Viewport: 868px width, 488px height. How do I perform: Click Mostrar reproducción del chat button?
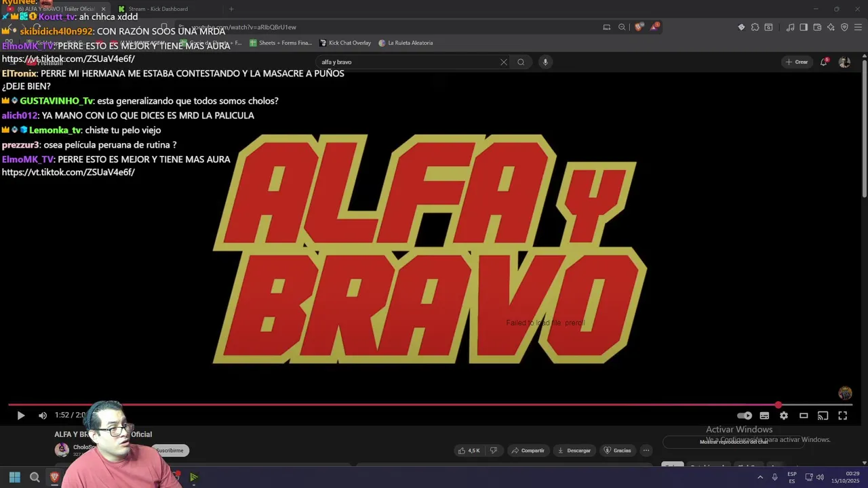733,442
